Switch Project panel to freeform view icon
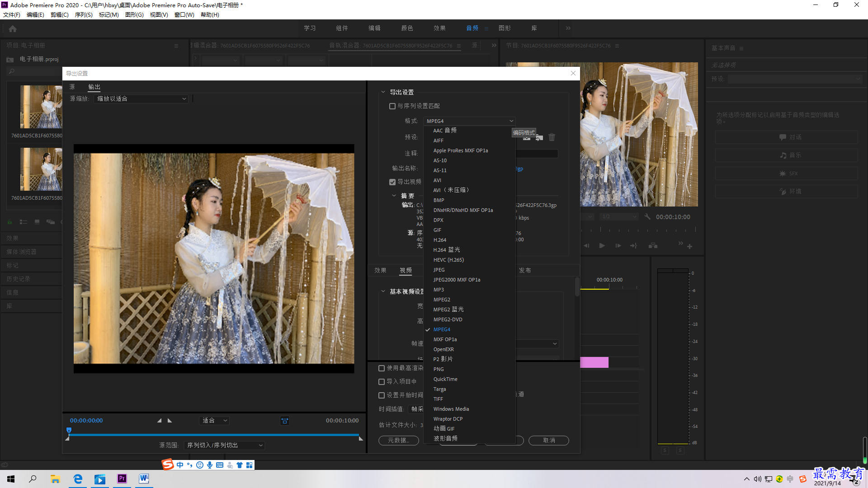The image size is (868, 488). coord(51,222)
